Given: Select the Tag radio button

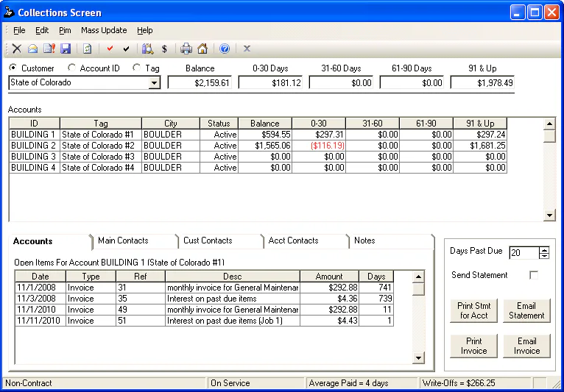Looking at the screenshot, I should (x=136, y=68).
